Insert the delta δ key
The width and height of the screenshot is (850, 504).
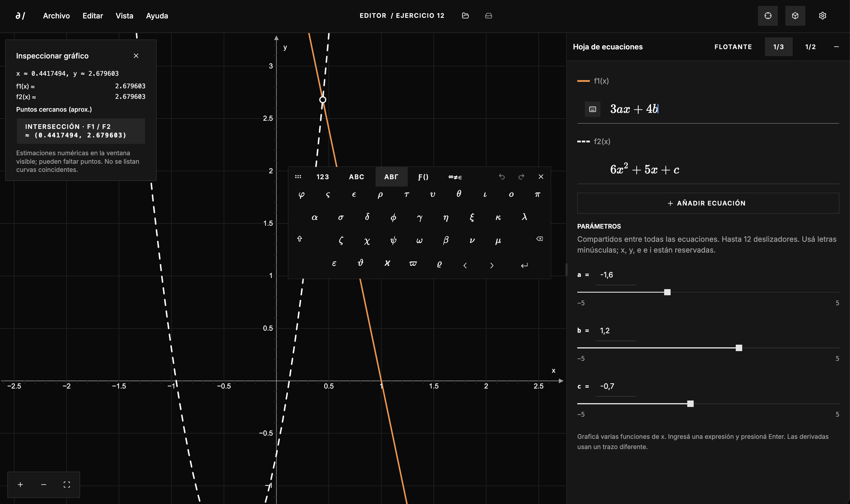tap(367, 217)
